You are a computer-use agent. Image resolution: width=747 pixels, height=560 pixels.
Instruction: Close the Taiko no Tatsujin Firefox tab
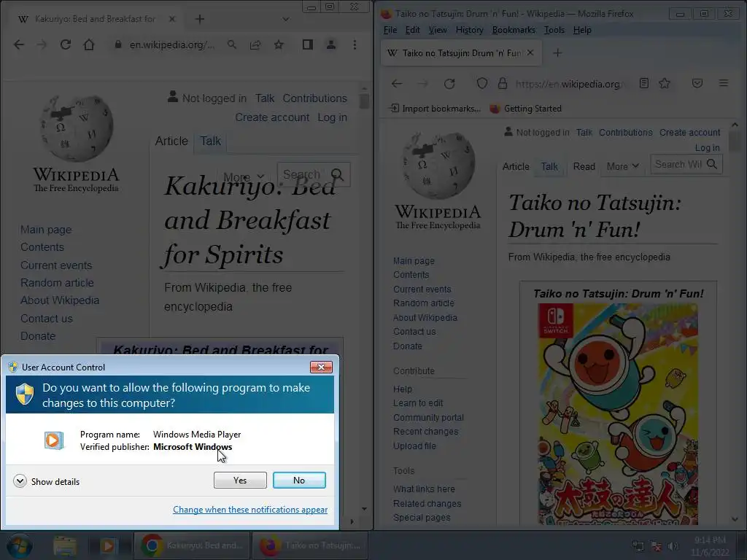[530, 52]
